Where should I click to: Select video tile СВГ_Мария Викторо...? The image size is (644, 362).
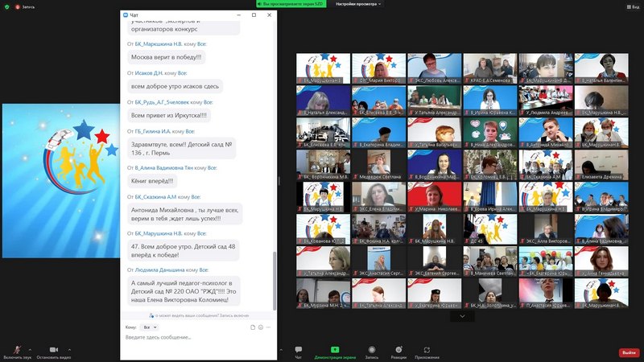(378, 68)
